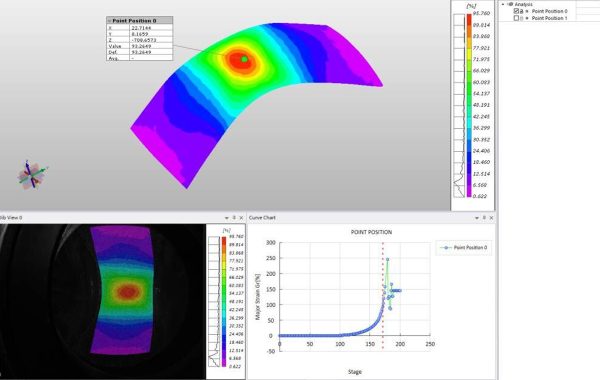The image size is (600, 380).
Task: Open the Curve Chart panel dropdown arrow
Action: [x=477, y=218]
